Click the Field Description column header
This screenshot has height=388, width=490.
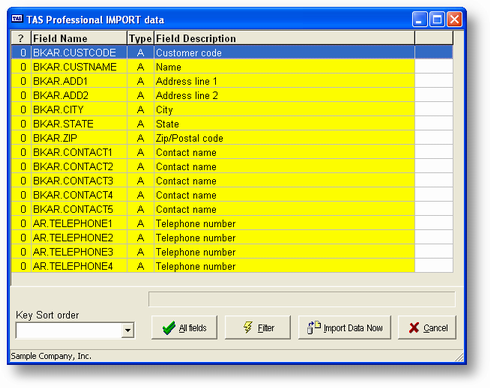284,38
